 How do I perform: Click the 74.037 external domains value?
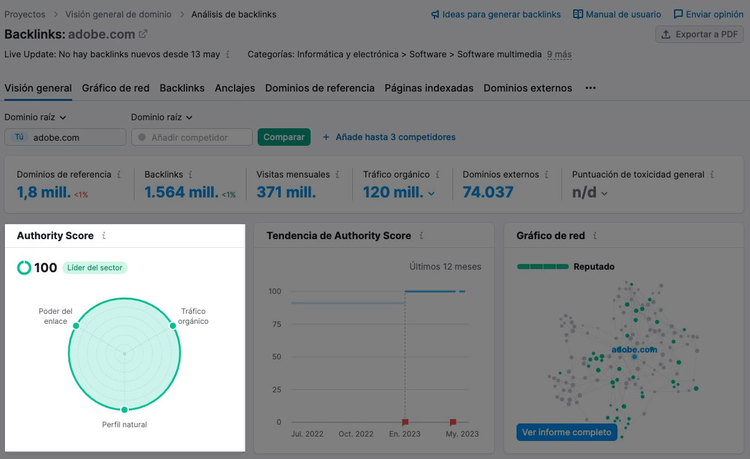pos(488,192)
